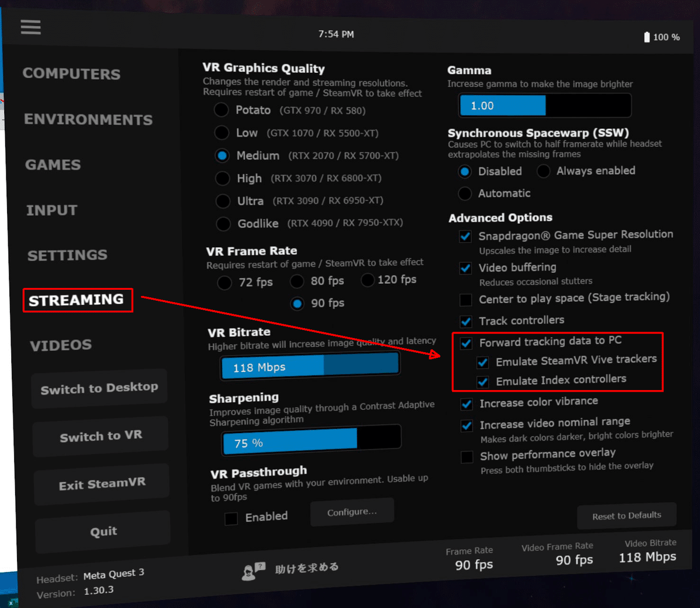Click the Frame Rate 90 fps readout
The image size is (700, 608).
[x=471, y=558]
